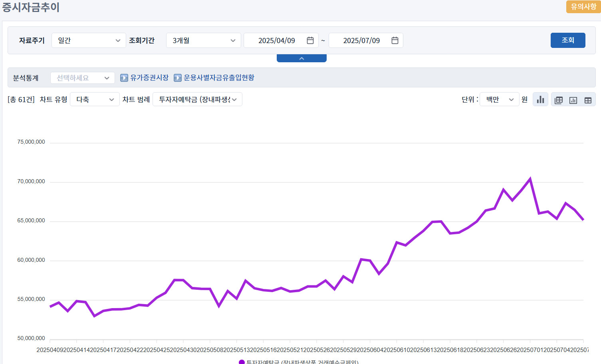
Task: Open the 운용사별자금유출입현황 link
Action: point(219,78)
